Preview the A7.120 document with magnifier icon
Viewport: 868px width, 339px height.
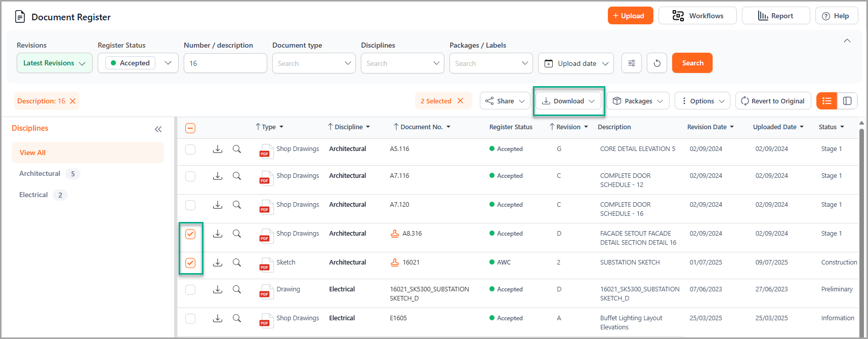point(236,205)
